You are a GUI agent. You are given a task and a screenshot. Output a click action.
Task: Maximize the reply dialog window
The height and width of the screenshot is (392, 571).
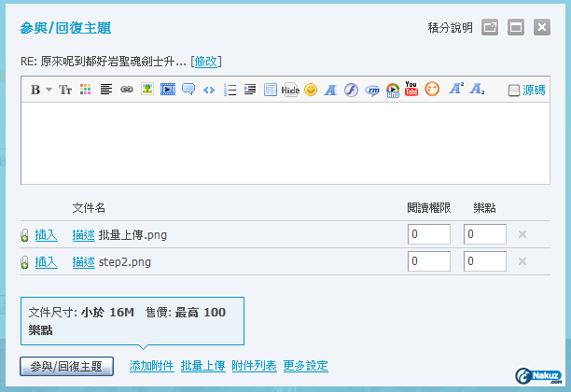[x=516, y=27]
